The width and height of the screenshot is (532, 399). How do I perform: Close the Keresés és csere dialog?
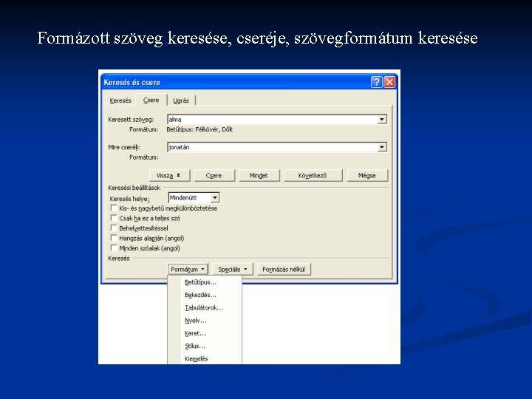pos(389,82)
